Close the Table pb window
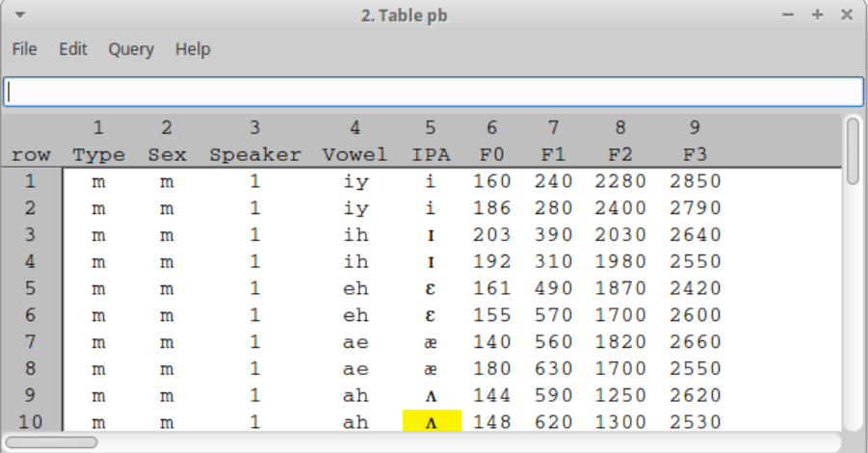The width and height of the screenshot is (868, 453). click(x=847, y=15)
